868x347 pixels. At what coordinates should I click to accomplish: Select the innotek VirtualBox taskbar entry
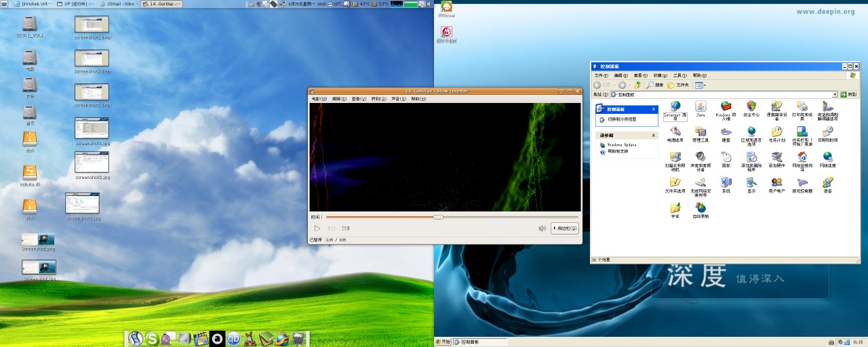pos(33,4)
